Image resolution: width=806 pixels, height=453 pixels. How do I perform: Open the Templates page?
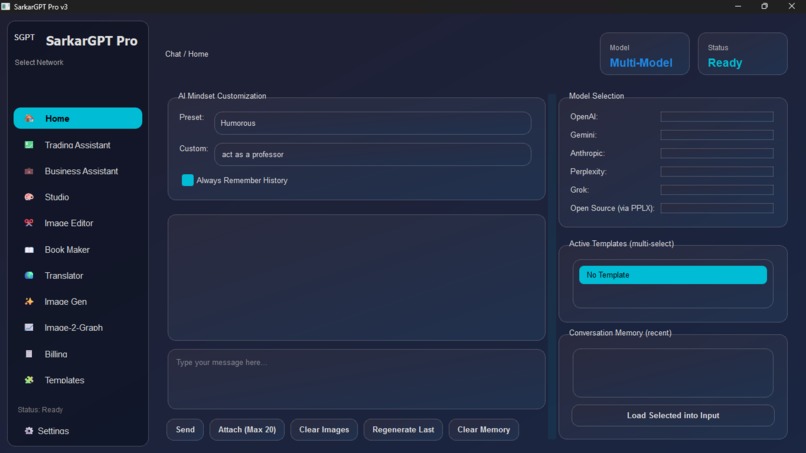[78, 380]
